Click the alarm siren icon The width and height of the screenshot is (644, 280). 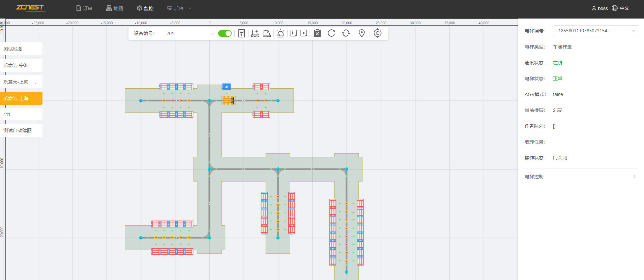[x=281, y=33]
